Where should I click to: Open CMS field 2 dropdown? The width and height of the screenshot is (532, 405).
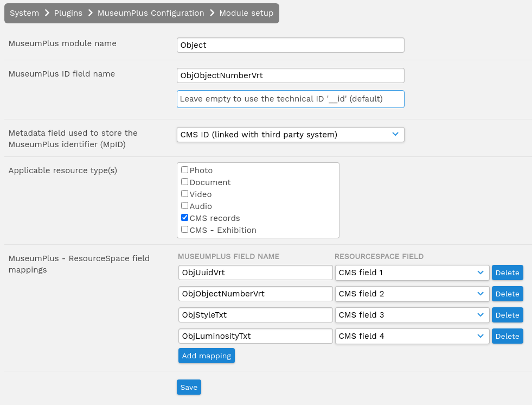412,294
